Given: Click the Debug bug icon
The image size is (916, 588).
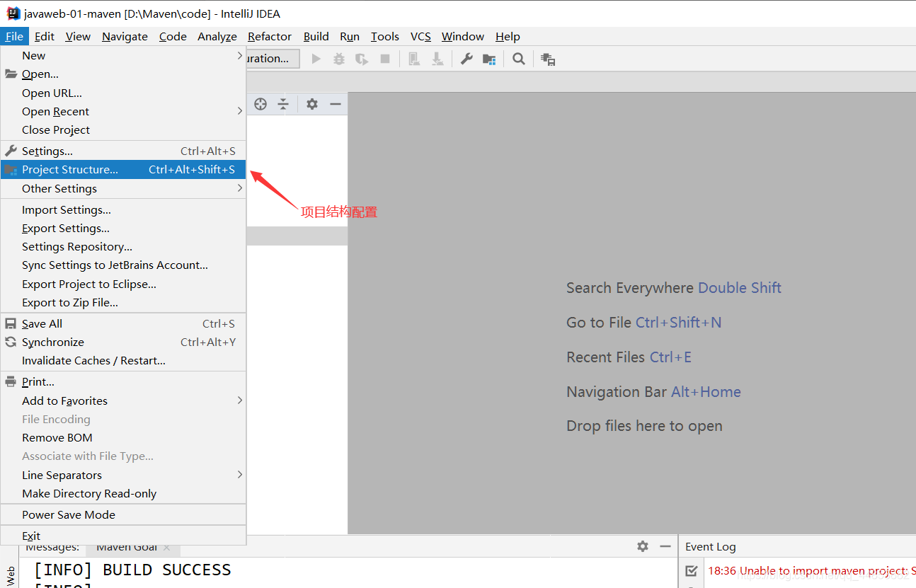Looking at the screenshot, I should coord(339,59).
